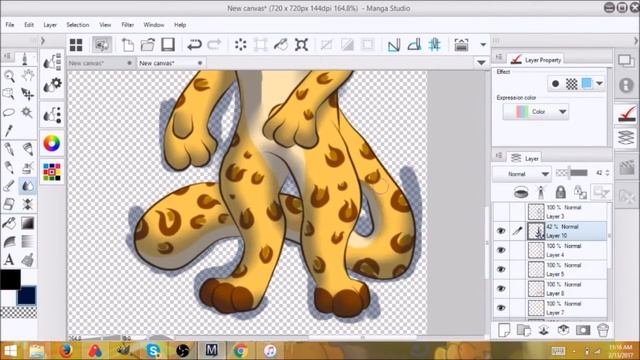Select the Hand move tool

28,76
